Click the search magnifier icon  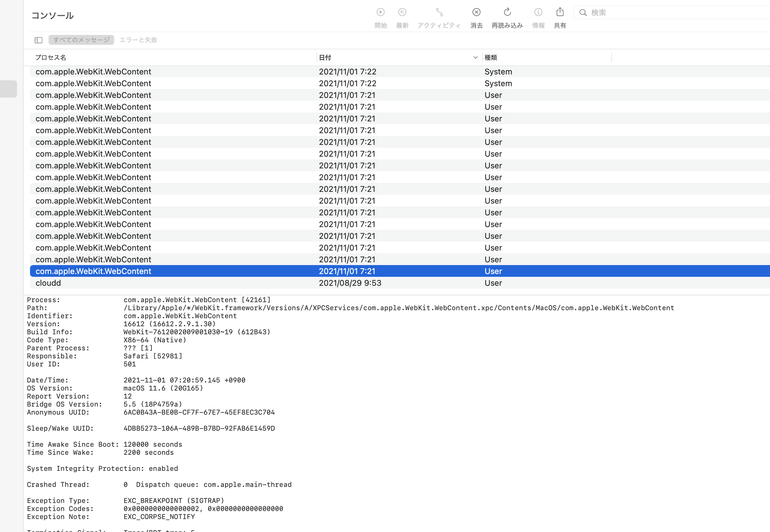coord(583,13)
